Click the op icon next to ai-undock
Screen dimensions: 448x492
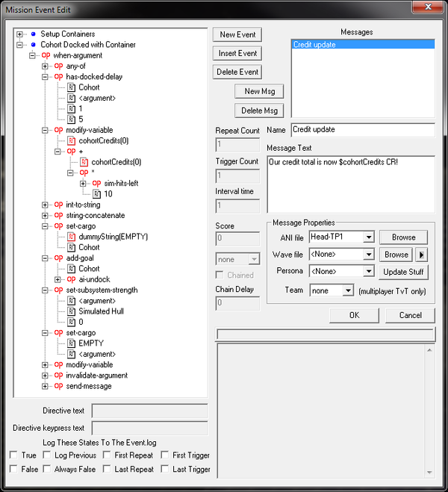(72, 279)
